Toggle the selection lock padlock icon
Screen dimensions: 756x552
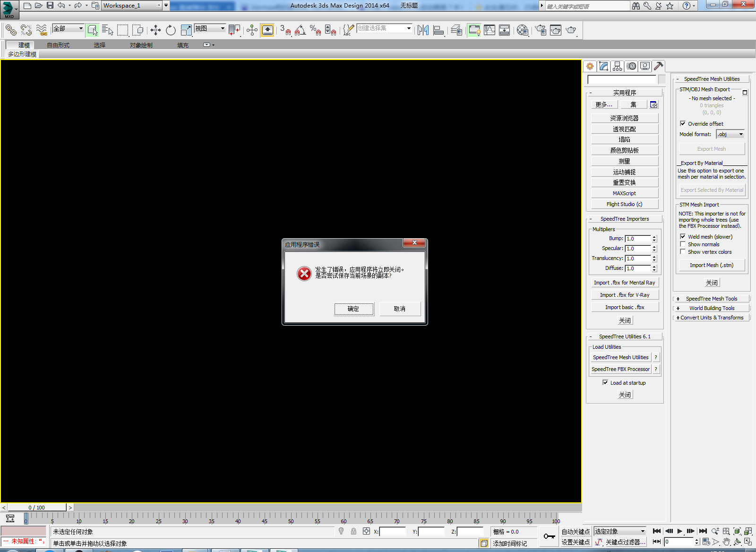353,531
